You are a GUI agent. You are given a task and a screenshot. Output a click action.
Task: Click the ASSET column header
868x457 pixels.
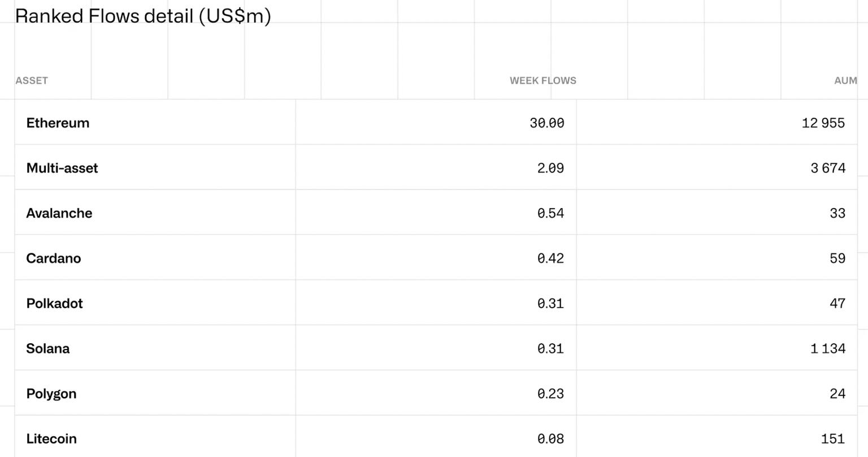click(32, 80)
